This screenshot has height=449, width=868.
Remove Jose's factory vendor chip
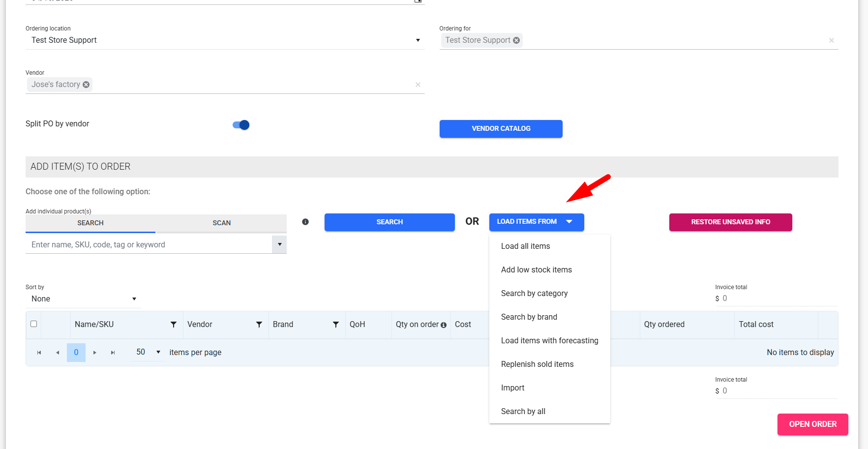86,85
